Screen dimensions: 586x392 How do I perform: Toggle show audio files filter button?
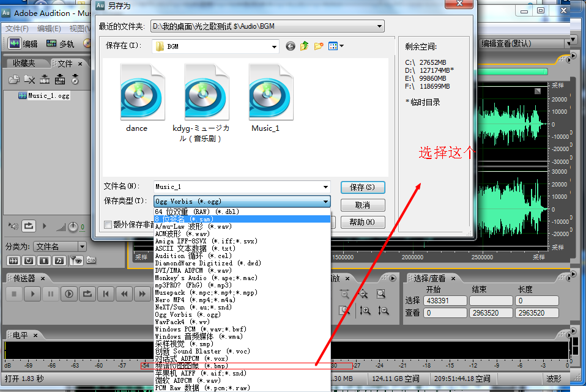[x=13, y=261]
